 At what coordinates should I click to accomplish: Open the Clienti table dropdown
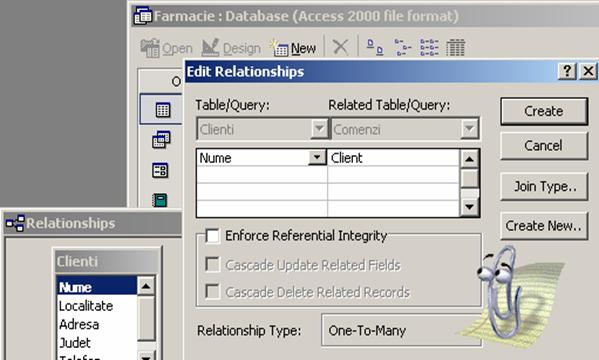point(319,129)
